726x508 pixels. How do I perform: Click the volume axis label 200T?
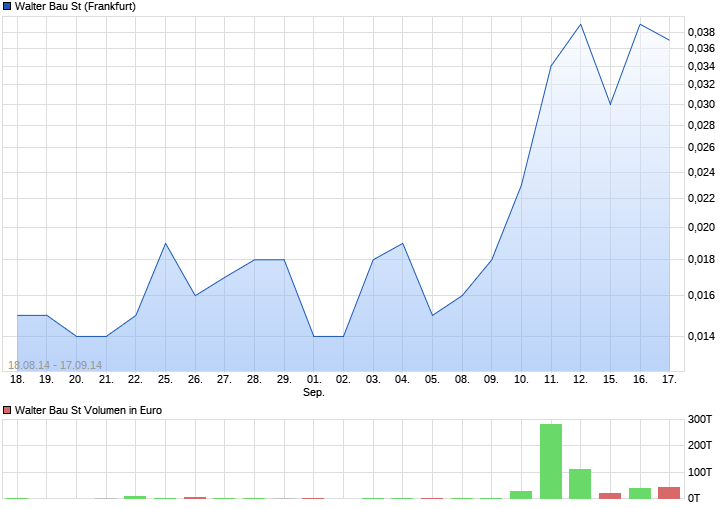point(700,445)
